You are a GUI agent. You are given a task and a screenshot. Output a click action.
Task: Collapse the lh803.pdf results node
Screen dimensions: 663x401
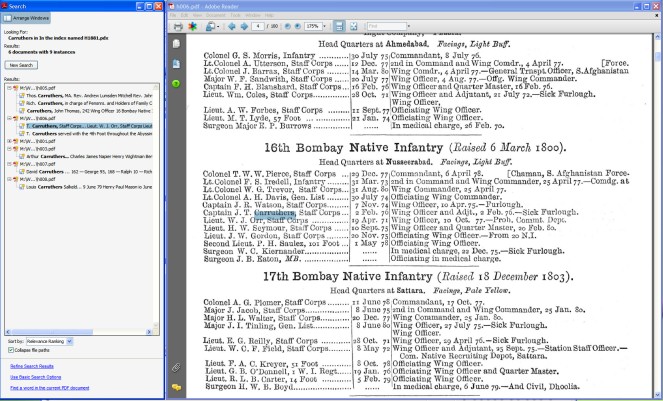click(9, 149)
